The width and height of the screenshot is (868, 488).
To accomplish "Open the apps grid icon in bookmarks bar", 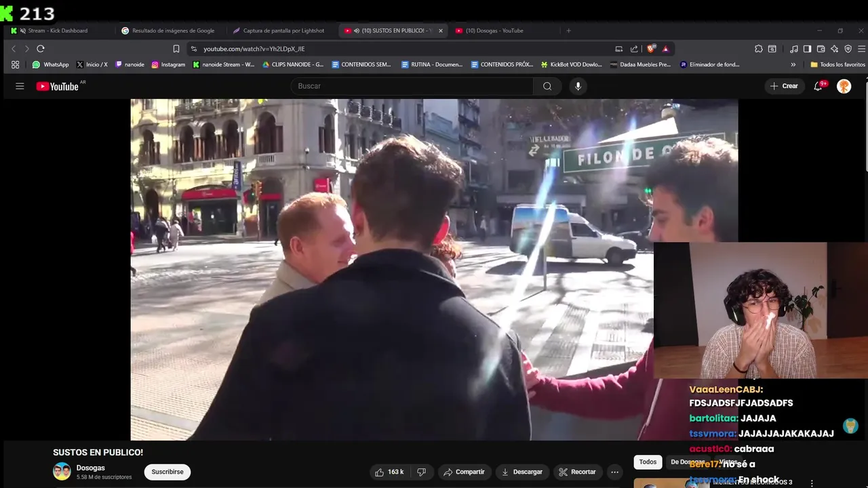I will point(15,64).
